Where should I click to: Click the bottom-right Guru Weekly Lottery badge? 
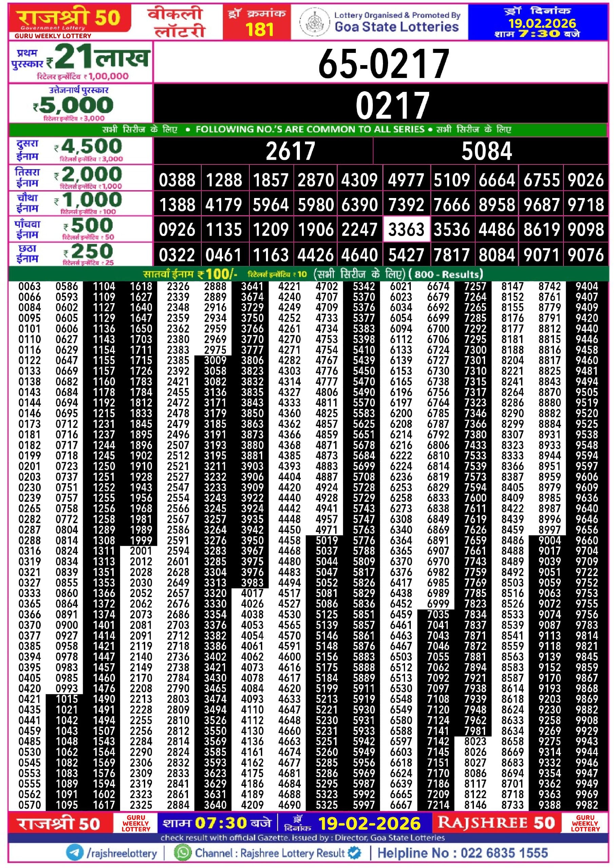click(585, 823)
